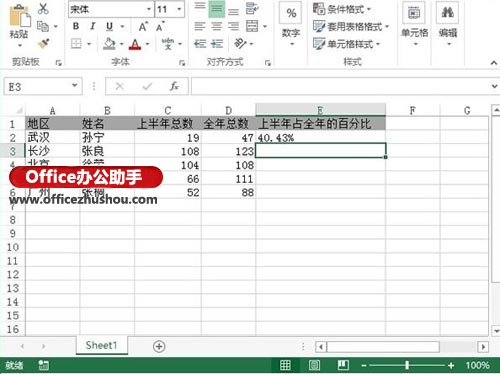
Task: Select cell with 上半年总数 header
Action: [x=168, y=124]
